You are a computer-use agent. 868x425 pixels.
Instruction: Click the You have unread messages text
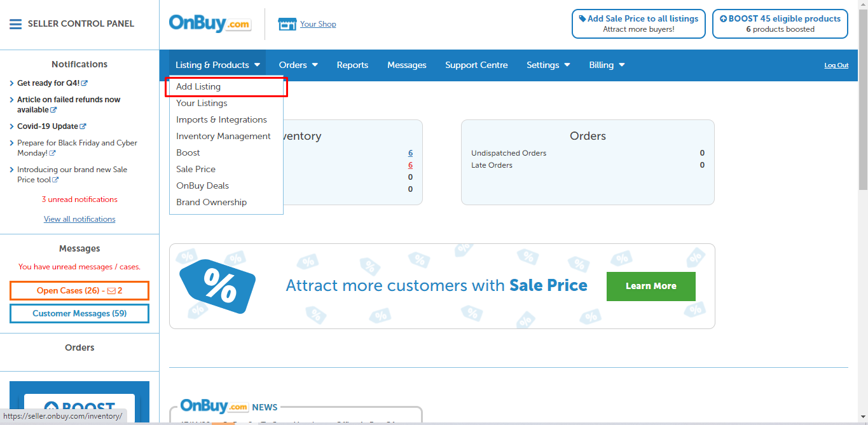point(79,267)
